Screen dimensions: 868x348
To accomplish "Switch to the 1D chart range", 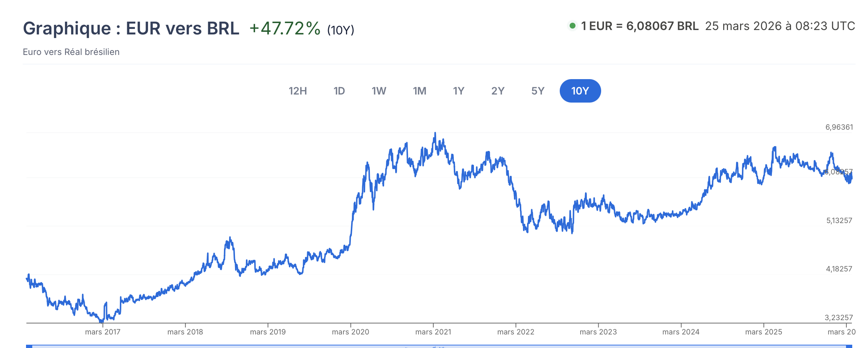I will tap(339, 91).
